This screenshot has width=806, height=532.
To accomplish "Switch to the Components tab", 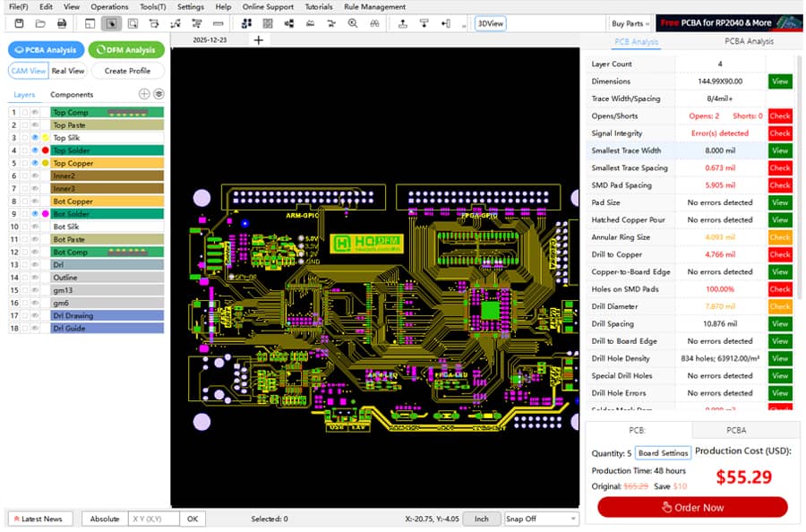I will coord(72,95).
